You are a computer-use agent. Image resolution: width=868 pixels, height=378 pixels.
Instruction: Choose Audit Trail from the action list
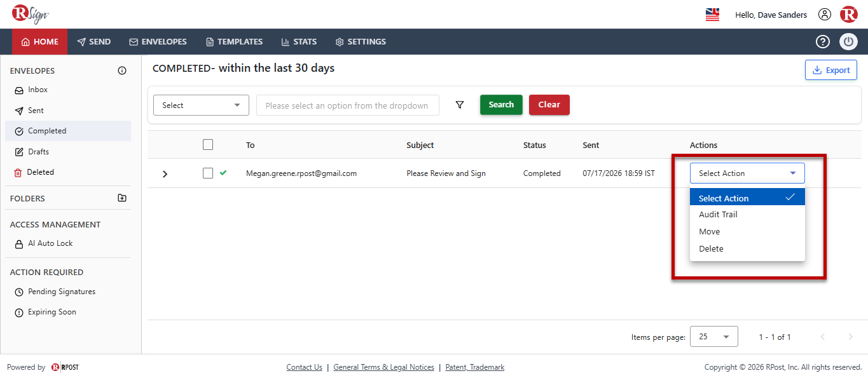point(747,215)
